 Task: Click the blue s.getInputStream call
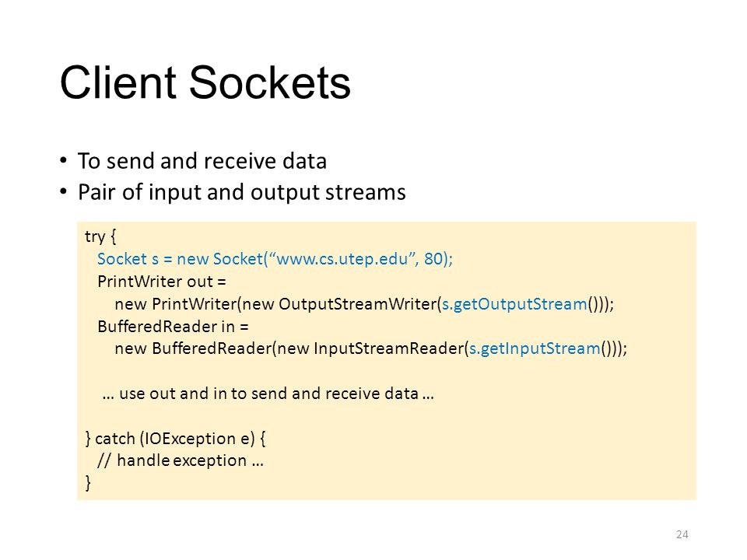(x=535, y=348)
